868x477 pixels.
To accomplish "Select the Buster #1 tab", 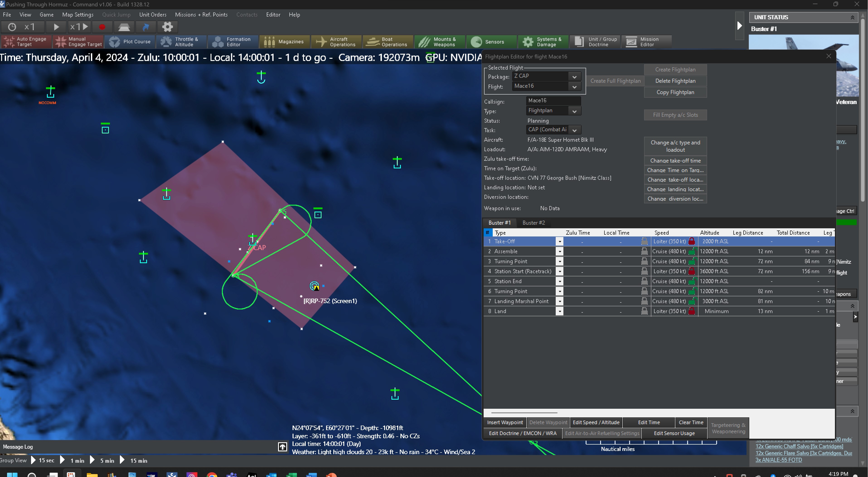I will [499, 222].
